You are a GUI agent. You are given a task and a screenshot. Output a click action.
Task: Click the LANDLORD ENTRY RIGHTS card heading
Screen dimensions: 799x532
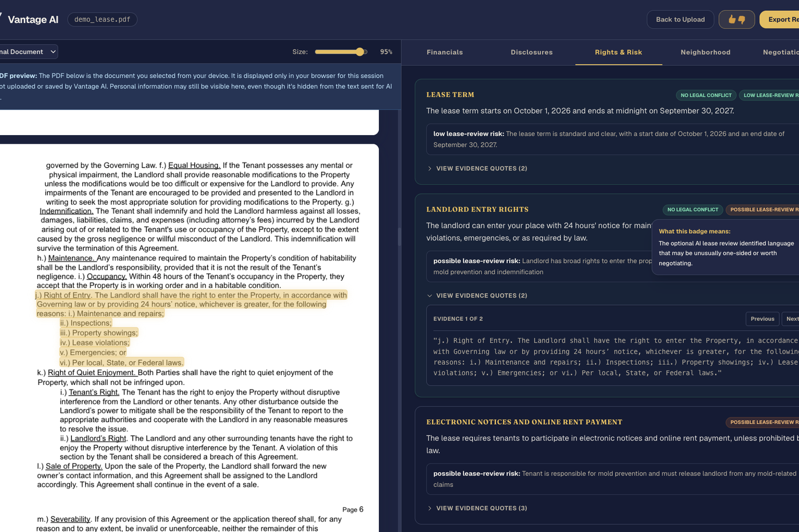(x=477, y=210)
